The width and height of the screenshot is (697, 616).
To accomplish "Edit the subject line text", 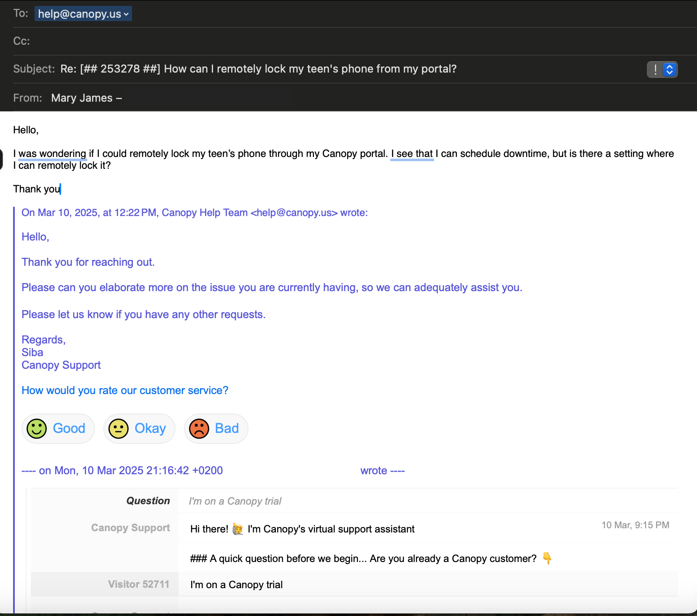I will coord(258,69).
